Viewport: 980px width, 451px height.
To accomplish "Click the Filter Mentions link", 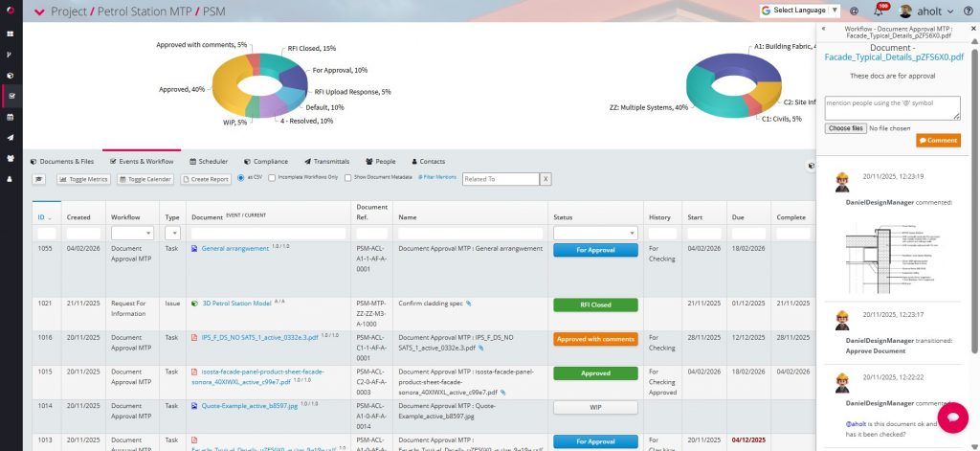I will click(x=436, y=178).
